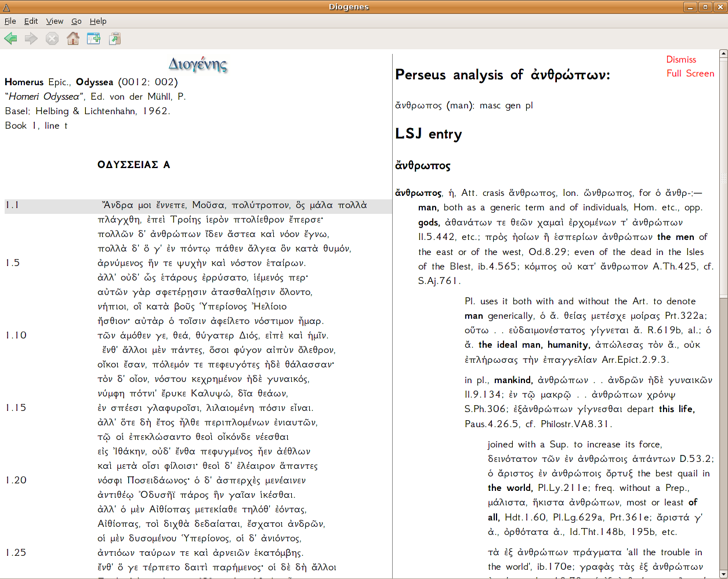Click the word ἀνθρώπων in the Odyssey text
This screenshot has height=579, width=728.
(175, 234)
